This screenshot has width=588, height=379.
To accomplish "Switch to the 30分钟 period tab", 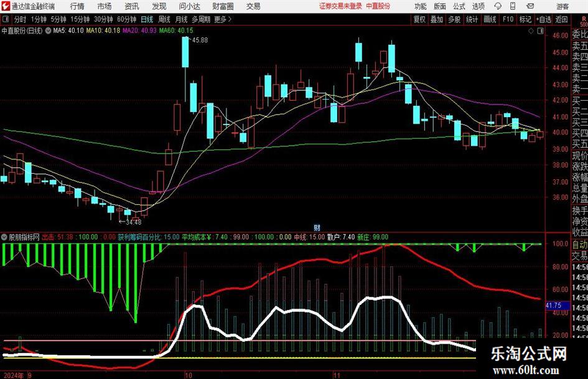I will point(103,19).
